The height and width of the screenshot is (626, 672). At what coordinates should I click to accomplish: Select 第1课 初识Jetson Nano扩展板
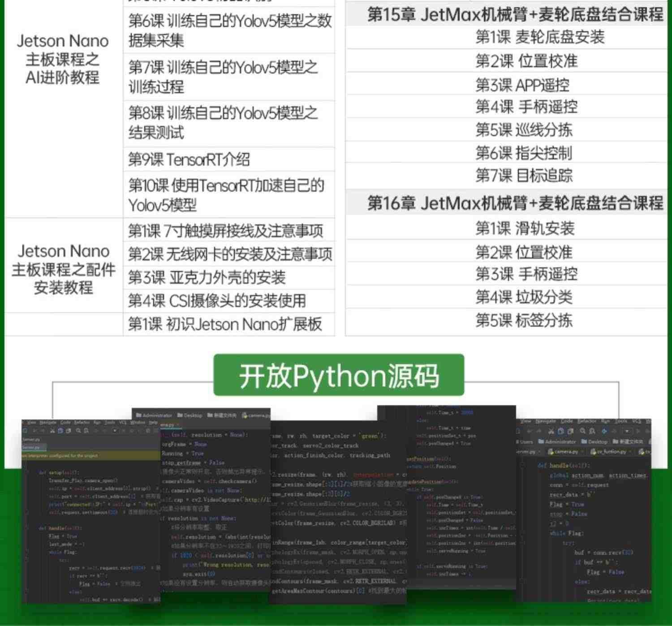tap(229, 324)
